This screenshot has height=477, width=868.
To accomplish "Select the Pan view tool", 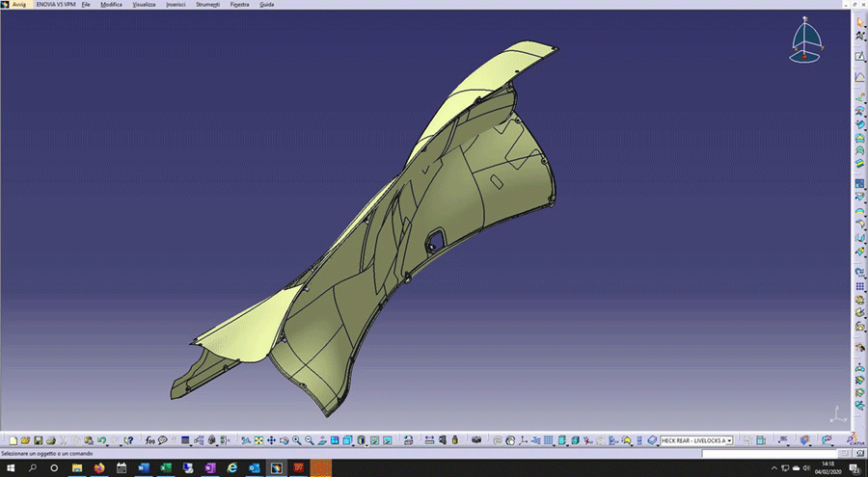I will [271, 440].
